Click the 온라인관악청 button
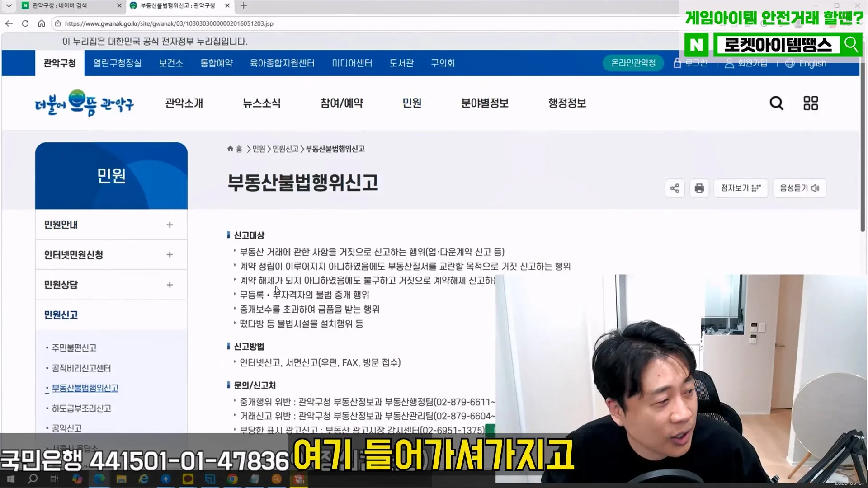This screenshot has width=868, height=488. pyautogui.click(x=633, y=63)
